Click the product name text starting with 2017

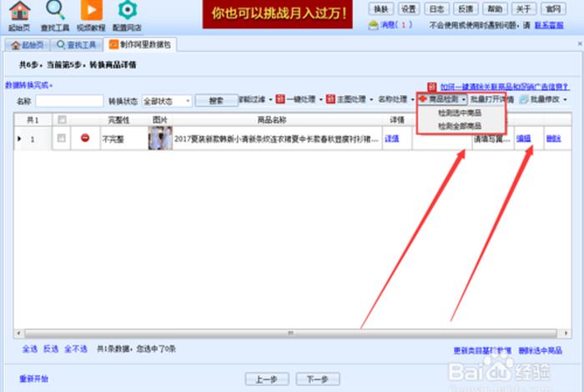tap(276, 138)
